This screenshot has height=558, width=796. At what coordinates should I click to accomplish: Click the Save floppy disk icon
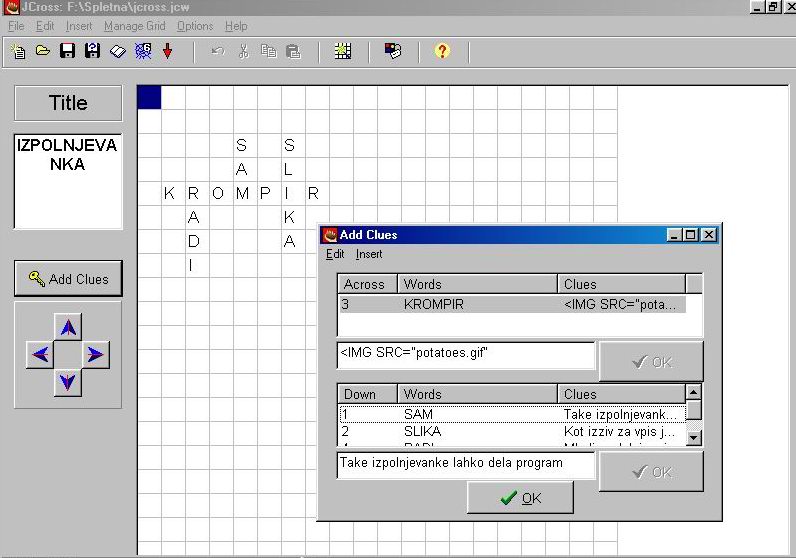pos(68,51)
